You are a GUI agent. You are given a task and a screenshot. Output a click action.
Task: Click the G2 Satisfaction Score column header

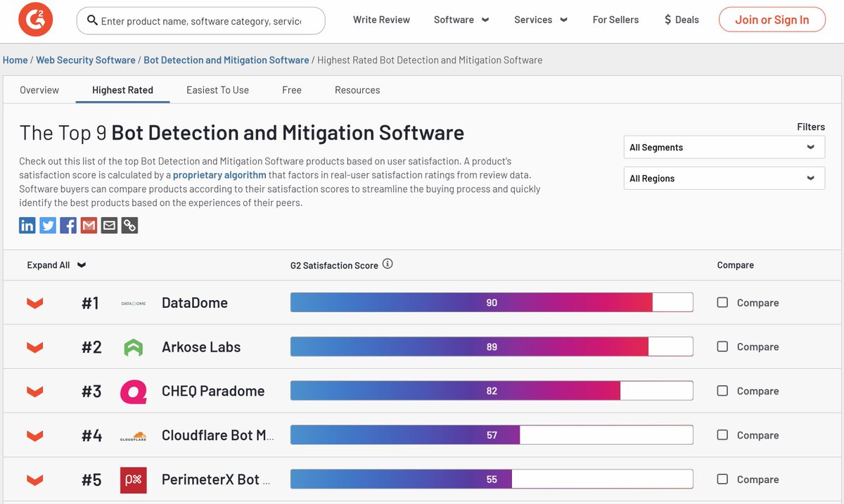334,265
